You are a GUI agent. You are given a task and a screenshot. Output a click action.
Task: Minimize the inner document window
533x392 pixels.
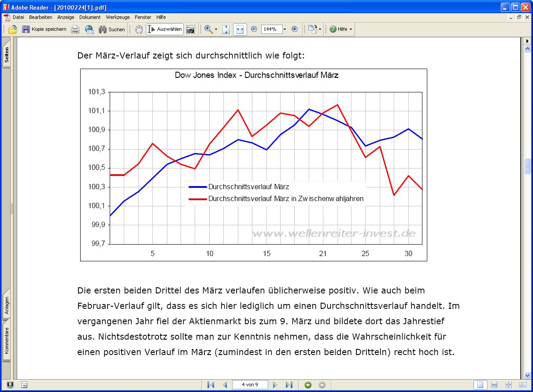(x=511, y=17)
